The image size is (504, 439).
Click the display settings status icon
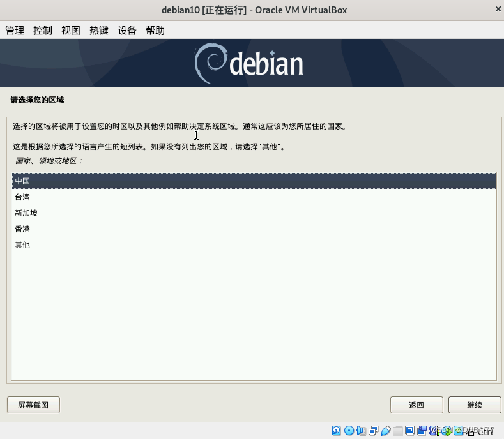coord(410,430)
